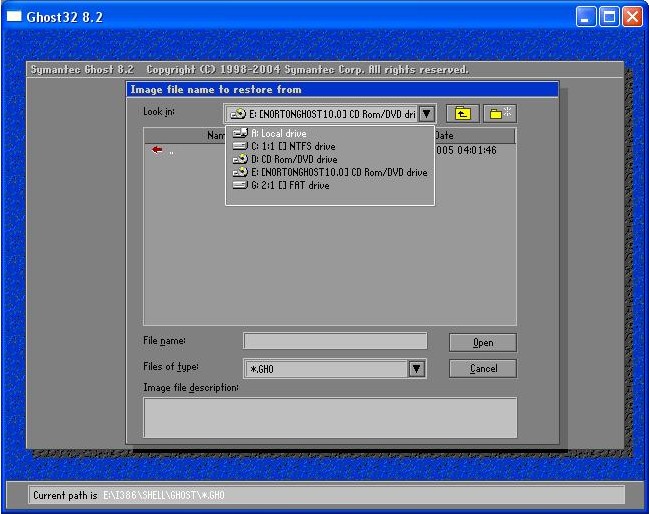Click the *.GHO file type combo box
The image size is (649, 514).
[335, 368]
